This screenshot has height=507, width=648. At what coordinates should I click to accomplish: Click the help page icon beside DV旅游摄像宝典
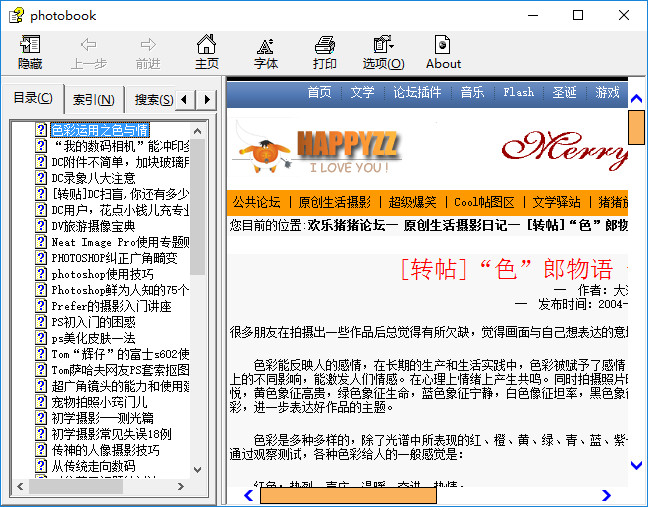(41, 226)
